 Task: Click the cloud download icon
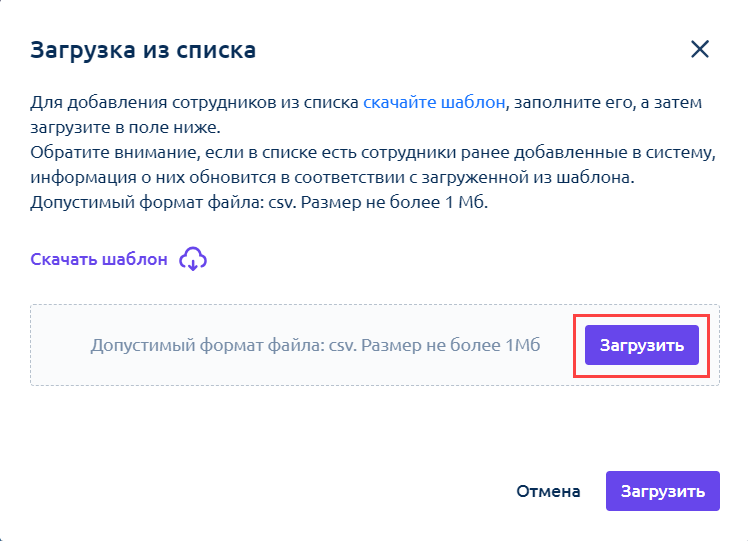point(193,259)
